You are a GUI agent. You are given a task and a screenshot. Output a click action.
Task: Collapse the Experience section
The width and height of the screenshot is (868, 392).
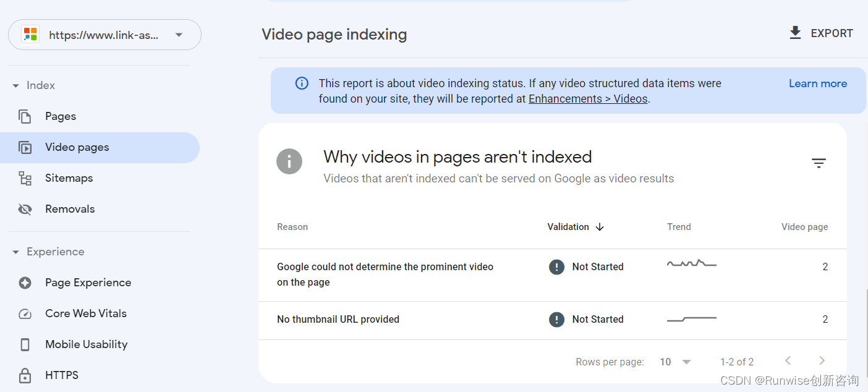click(16, 252)
